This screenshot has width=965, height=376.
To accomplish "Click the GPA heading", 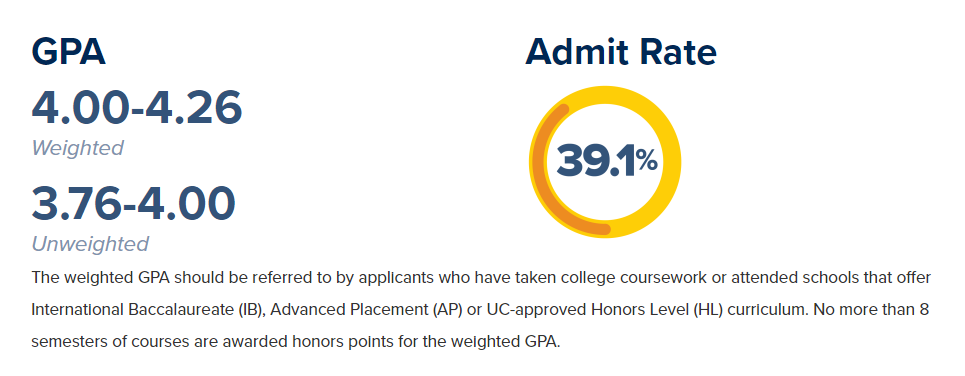I will (68, 52).
